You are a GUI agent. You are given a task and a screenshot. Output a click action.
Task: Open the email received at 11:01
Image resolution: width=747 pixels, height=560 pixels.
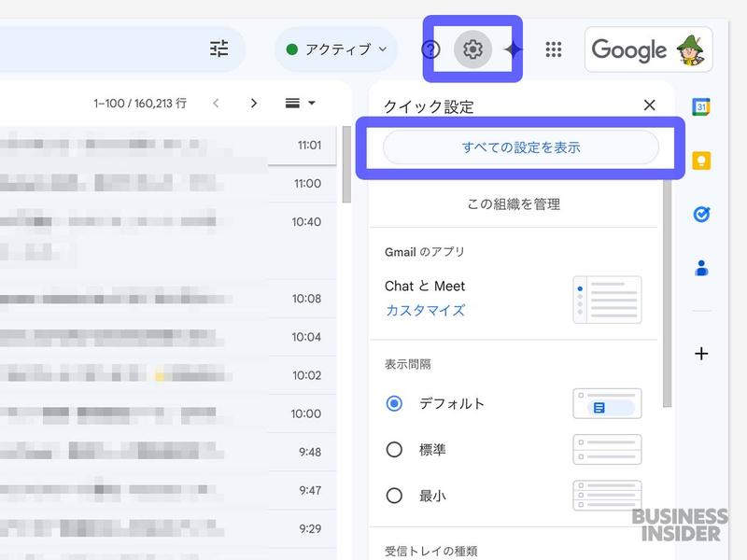[168, 146]
